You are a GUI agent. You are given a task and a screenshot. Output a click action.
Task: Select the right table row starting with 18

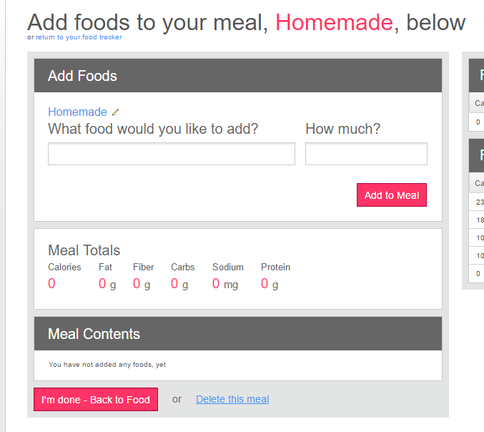point(476,220)
